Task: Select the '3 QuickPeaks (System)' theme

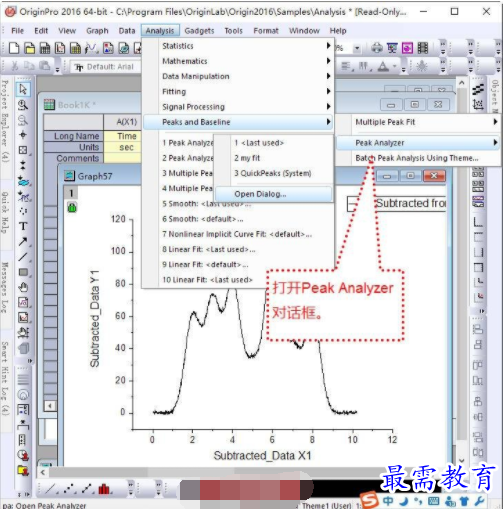Action: pos(273,173)
